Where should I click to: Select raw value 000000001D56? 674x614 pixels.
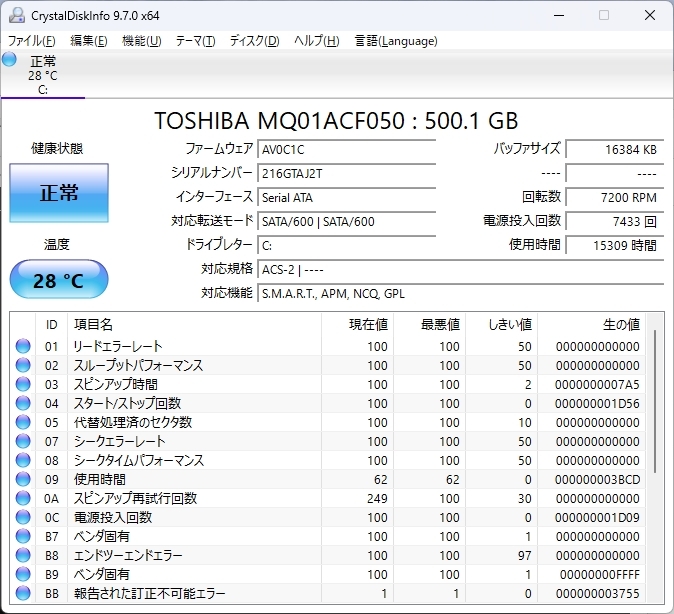click(597, 403)
